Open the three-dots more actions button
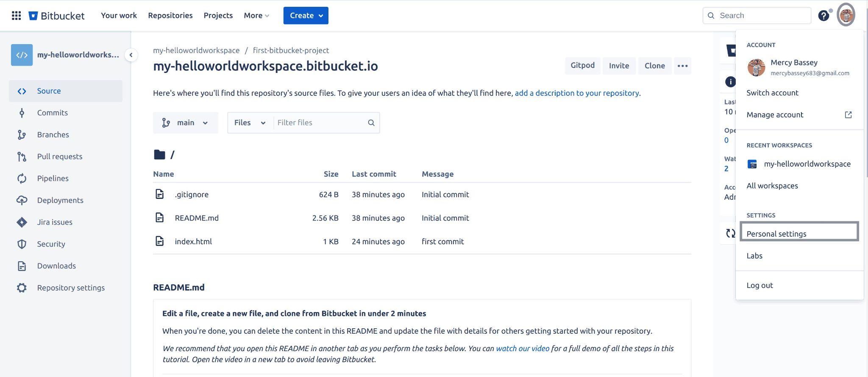Screen dimensions: 868x377 682,66
